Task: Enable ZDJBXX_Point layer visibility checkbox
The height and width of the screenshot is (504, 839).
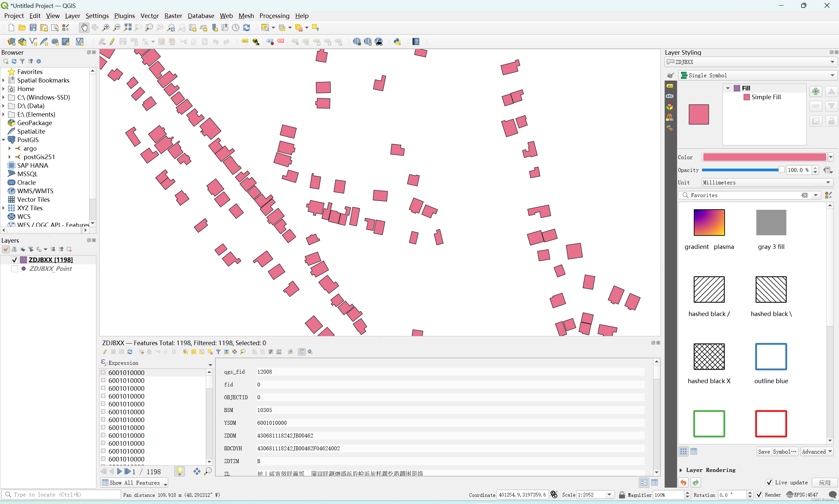Action: [x=14, y=269]
